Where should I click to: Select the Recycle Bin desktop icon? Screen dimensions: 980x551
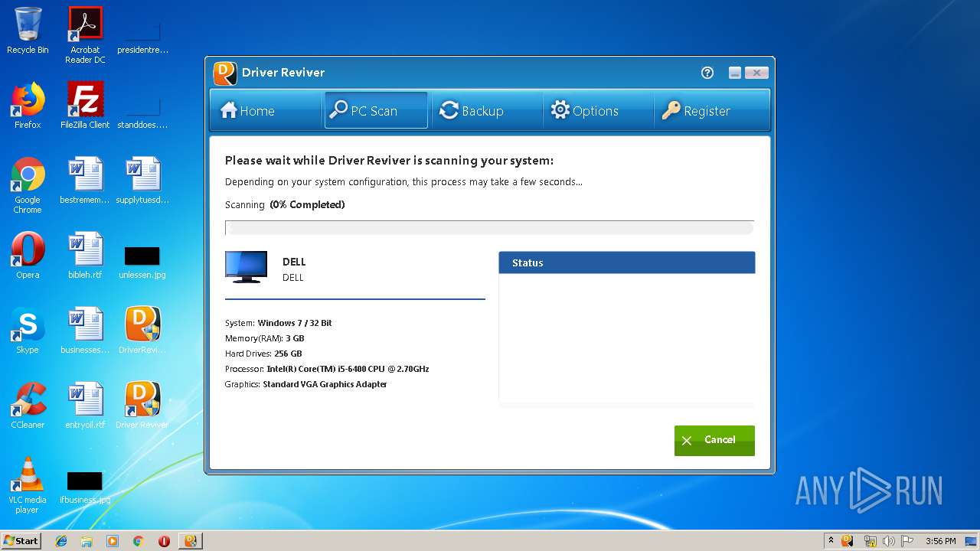pos(28,31)
